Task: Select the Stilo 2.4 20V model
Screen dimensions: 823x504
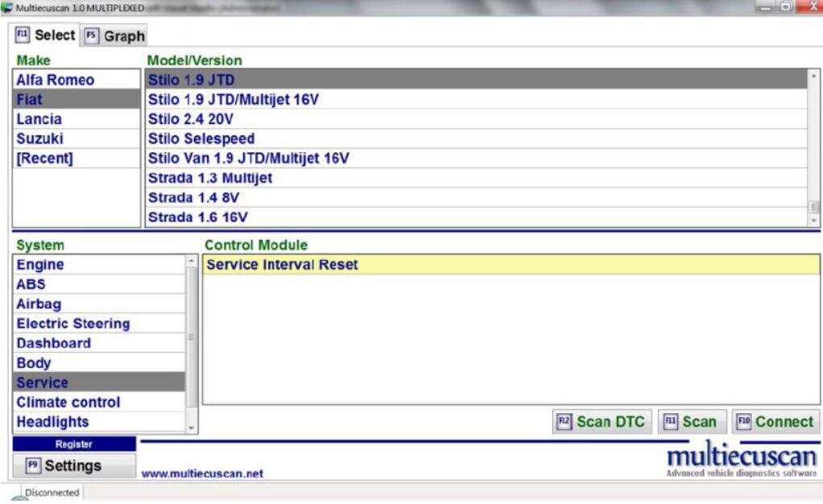Action: 476,119
